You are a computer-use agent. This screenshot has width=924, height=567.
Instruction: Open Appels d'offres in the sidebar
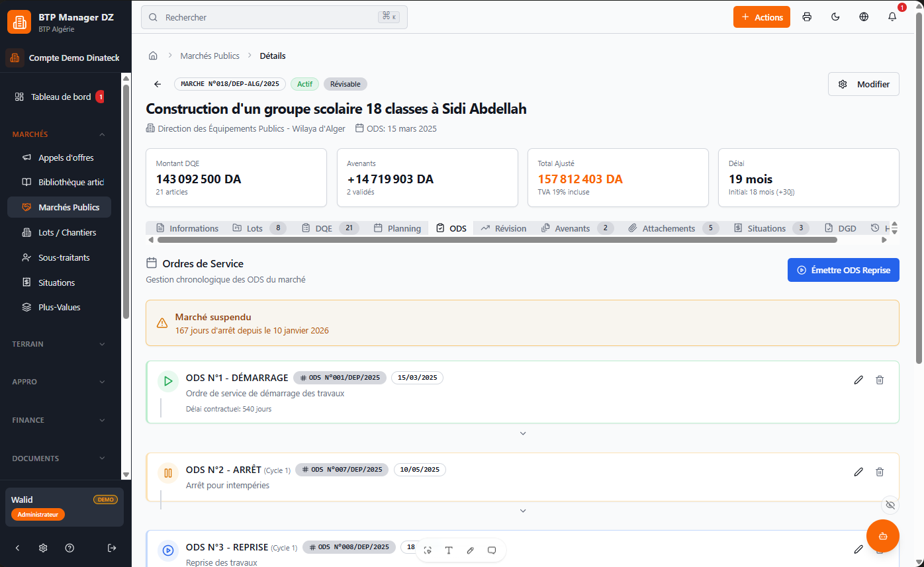tap(60, 157)
